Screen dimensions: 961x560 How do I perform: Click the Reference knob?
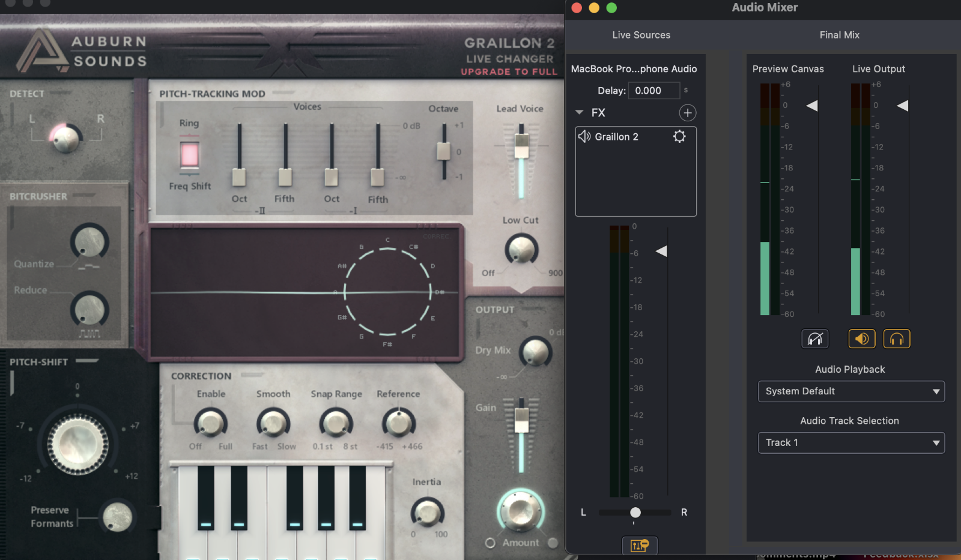[399, 423]
